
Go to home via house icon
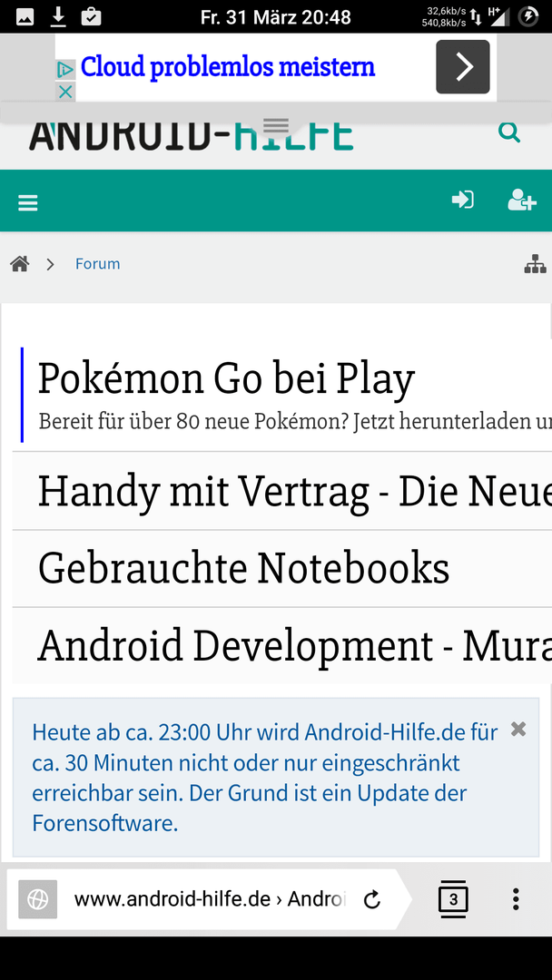tap(20, 264)
